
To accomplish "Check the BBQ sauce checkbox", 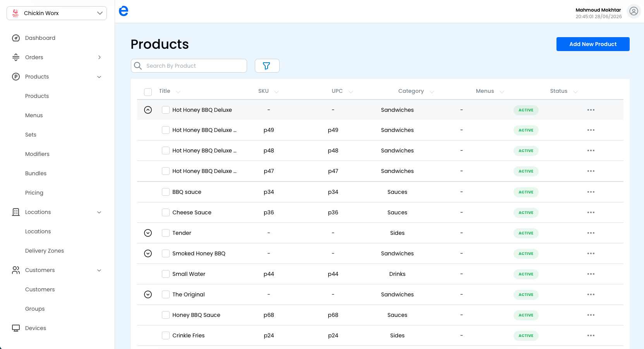I will [166, 192].
